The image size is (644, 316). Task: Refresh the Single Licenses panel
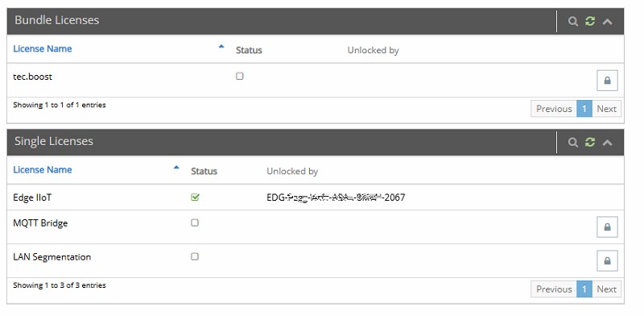590,143
